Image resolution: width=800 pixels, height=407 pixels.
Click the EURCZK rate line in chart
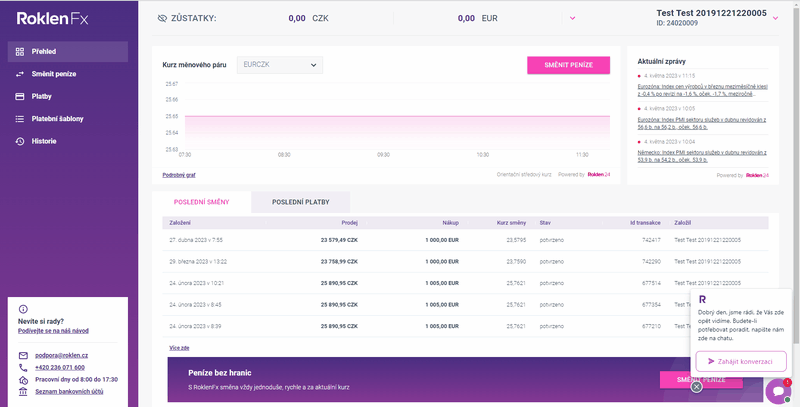[x=397, y=116]
